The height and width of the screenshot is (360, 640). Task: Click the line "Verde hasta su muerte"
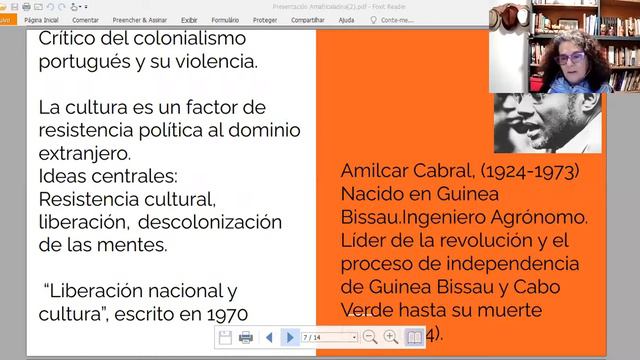click(x=441, y=310)
